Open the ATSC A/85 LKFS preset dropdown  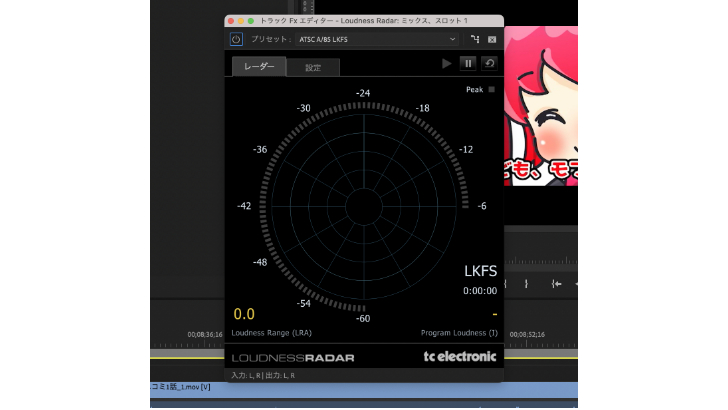[x=377, y=39]
